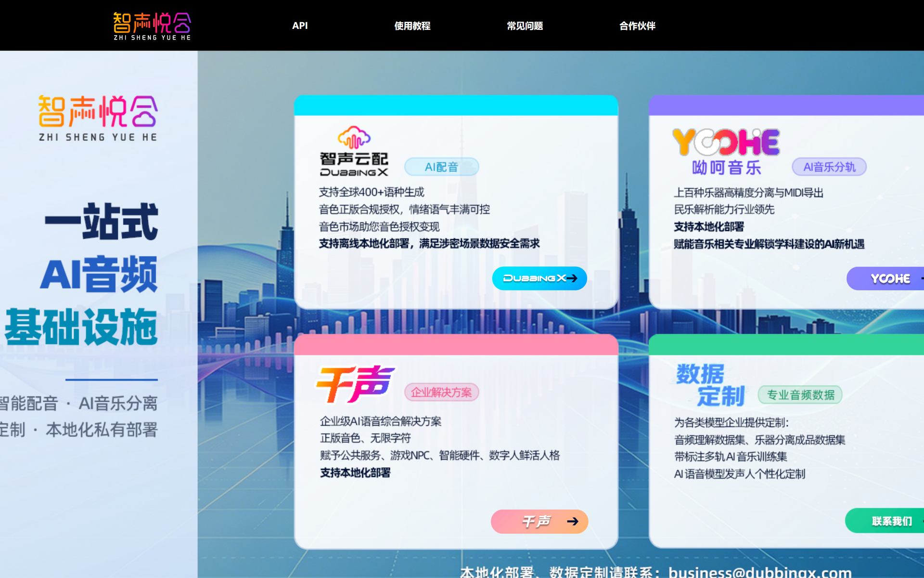Click the 数据定制 title logo

[x=710, y=385]
